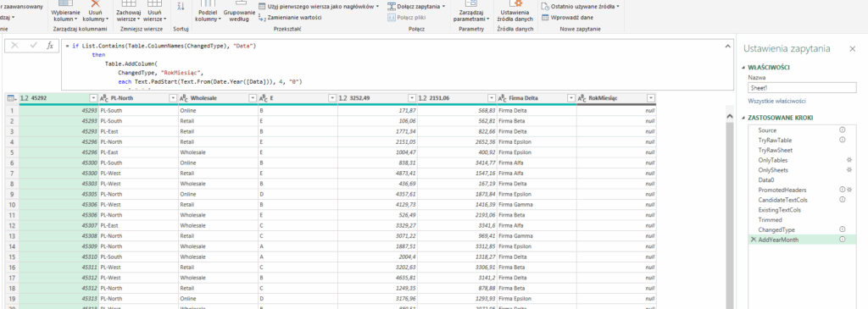Image resolution: width=868 pixels, height=309 pixels.
Task: Open the Dołącz zapytania dropdown
Action: pyautogui.click(x=416, y=6)
